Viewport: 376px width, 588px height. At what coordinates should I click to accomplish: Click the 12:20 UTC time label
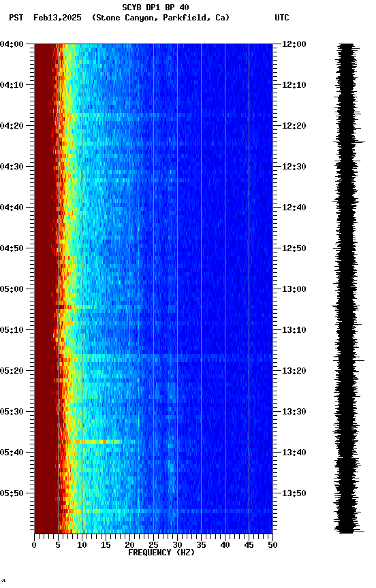click(294, 126)
